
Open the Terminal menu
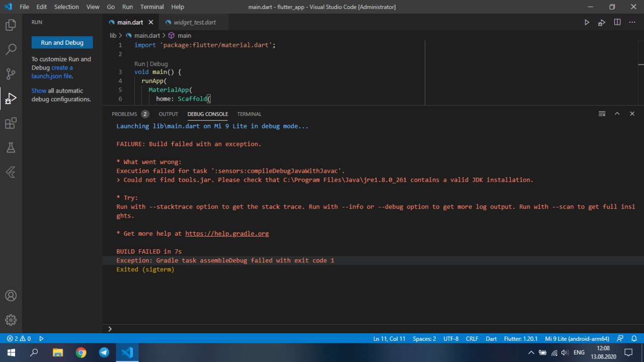pyautogui.click(x=152, y=7)
